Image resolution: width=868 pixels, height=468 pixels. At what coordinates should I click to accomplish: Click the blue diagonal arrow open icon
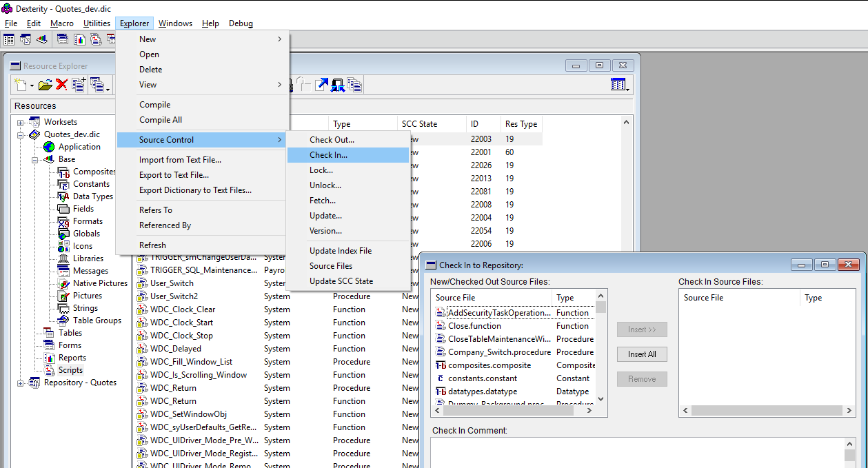pos(323,84)
